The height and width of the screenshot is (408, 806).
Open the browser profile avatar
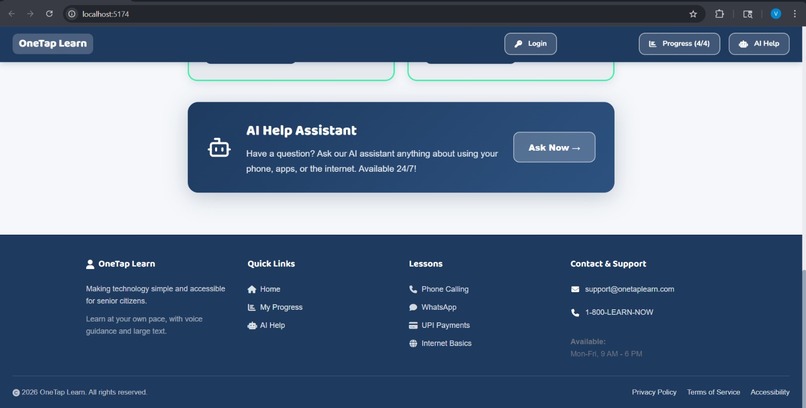(x=776, y=14)
